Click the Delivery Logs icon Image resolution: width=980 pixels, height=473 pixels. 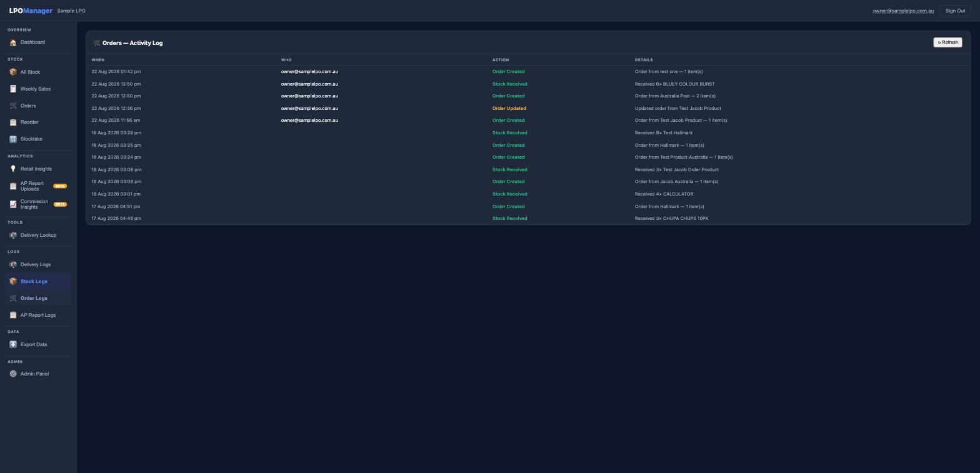(x=13, y=264)
